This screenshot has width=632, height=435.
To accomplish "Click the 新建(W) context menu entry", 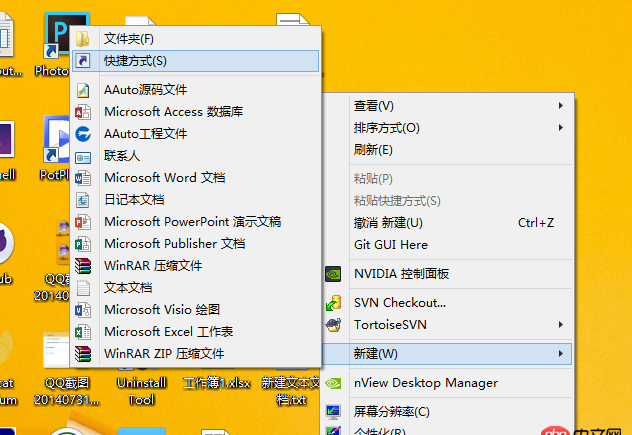I will pyautogui.click(x=447, y=354).
